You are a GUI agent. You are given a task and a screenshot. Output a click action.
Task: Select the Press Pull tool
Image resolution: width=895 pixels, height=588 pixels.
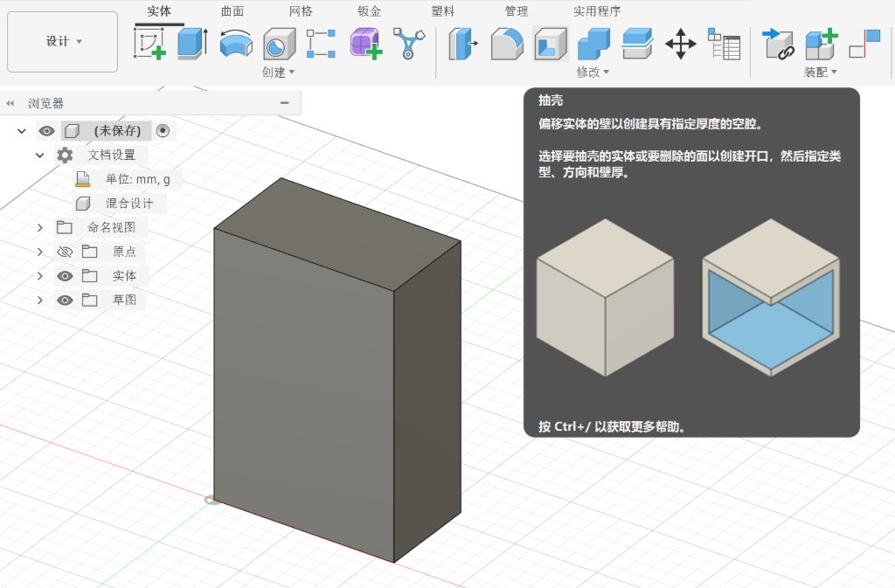point(461,42)
